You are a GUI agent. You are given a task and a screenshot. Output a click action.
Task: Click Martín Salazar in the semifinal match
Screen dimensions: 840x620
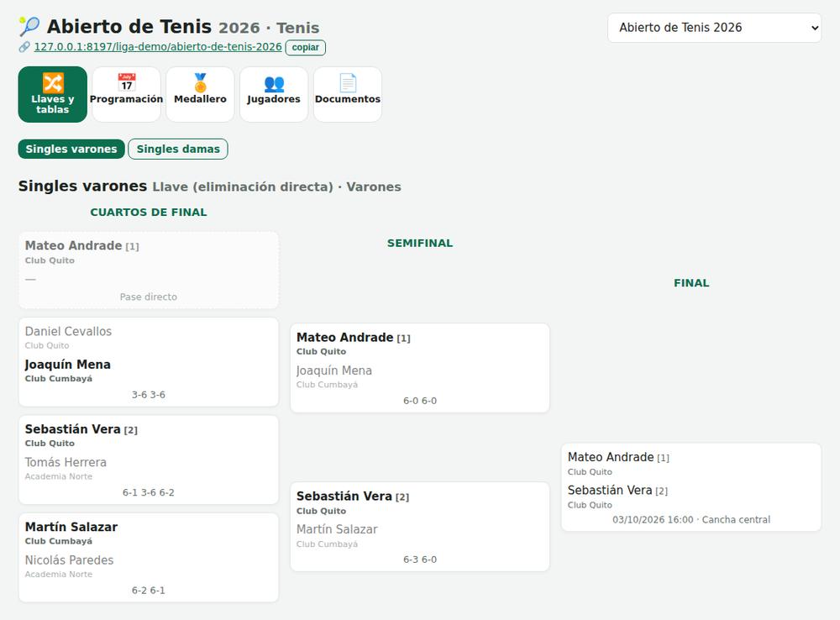coord(337,529)
